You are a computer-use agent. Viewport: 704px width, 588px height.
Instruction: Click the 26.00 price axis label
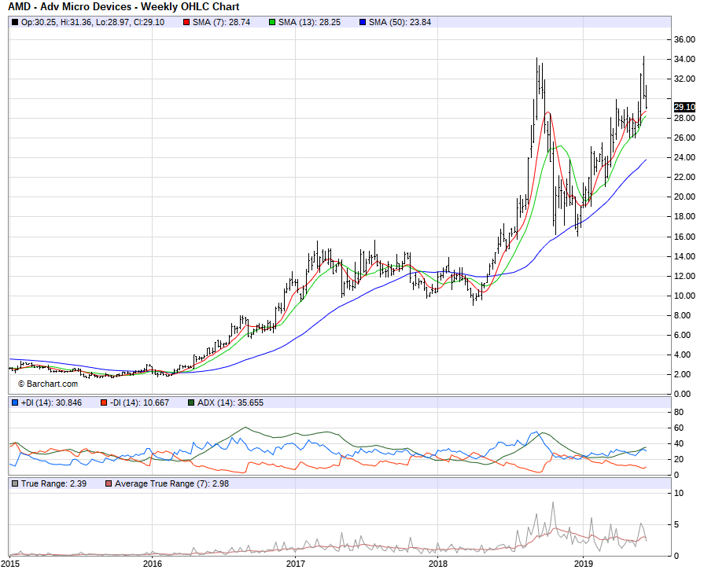click(x=684, y=138)
